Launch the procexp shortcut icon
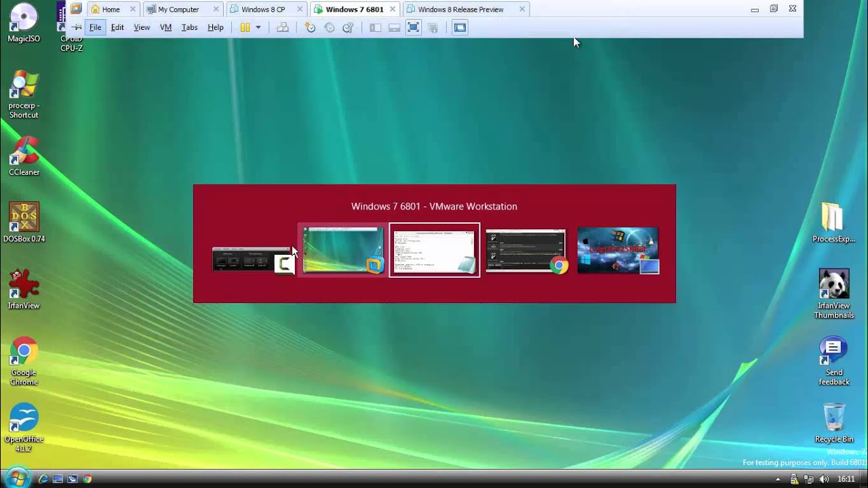868x488 pixels. [24, 94]
